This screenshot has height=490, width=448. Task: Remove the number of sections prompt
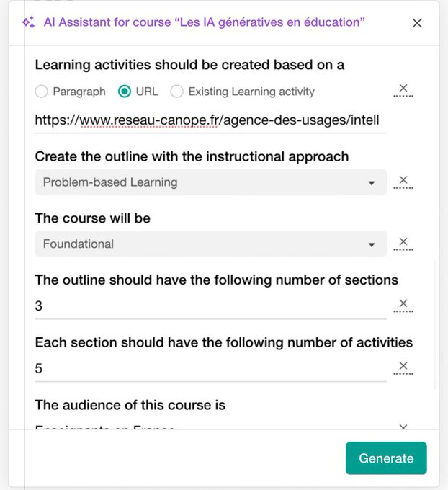[403, 304]
